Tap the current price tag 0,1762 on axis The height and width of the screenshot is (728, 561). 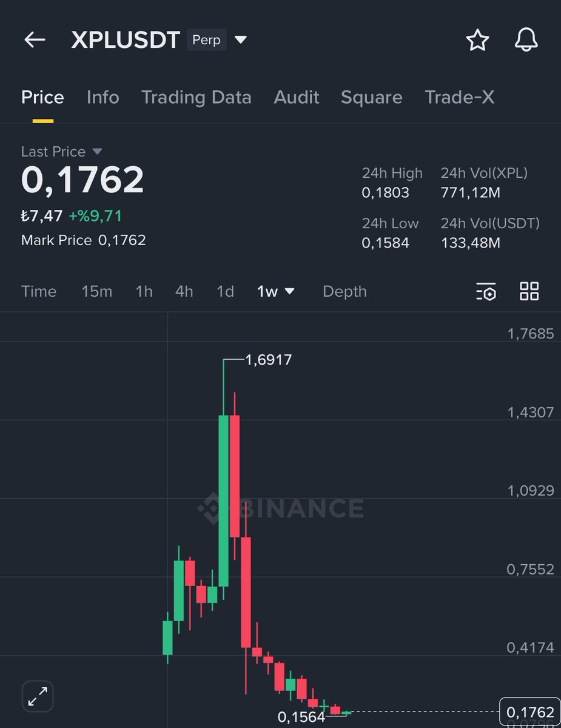[x=529, y=712]
